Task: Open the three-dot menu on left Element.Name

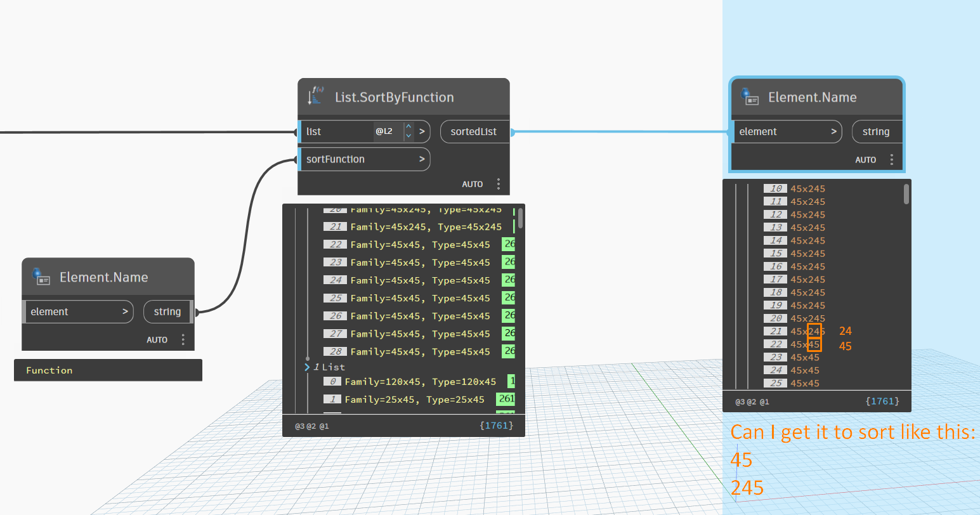Action: click(x=183, y=339)
